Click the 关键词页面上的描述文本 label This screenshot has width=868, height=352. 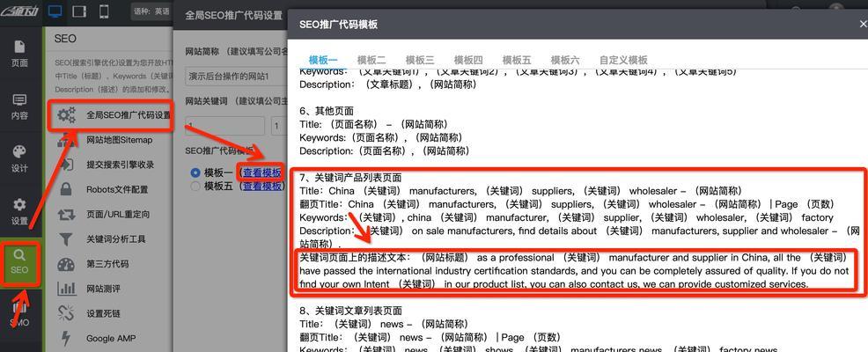coord(355,257)
